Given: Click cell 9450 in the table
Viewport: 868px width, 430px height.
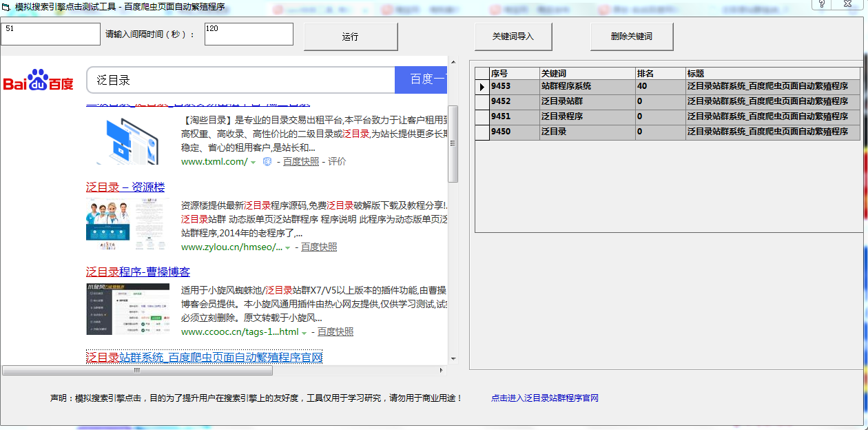Looking at the screenshot, I should point(514,132).
